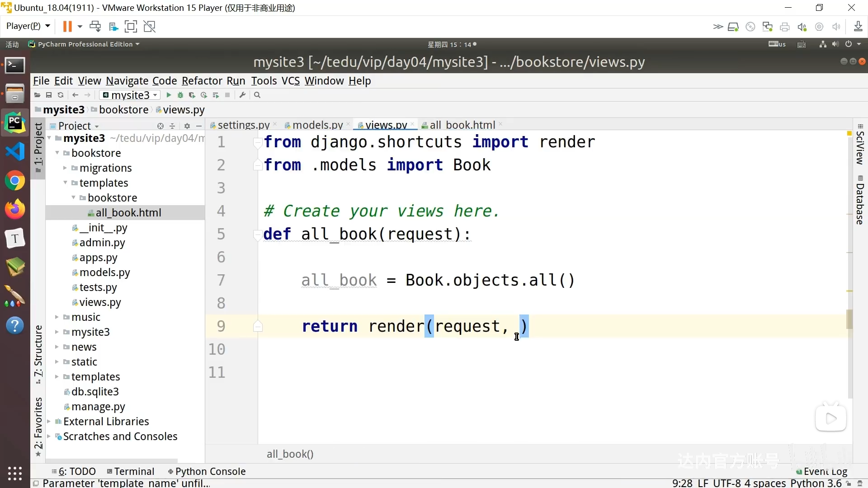Expand the music folder in tree

57,317
